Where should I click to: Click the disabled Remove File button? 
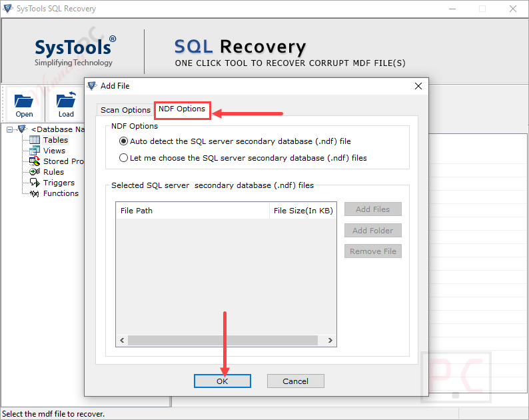click(373, 251)
